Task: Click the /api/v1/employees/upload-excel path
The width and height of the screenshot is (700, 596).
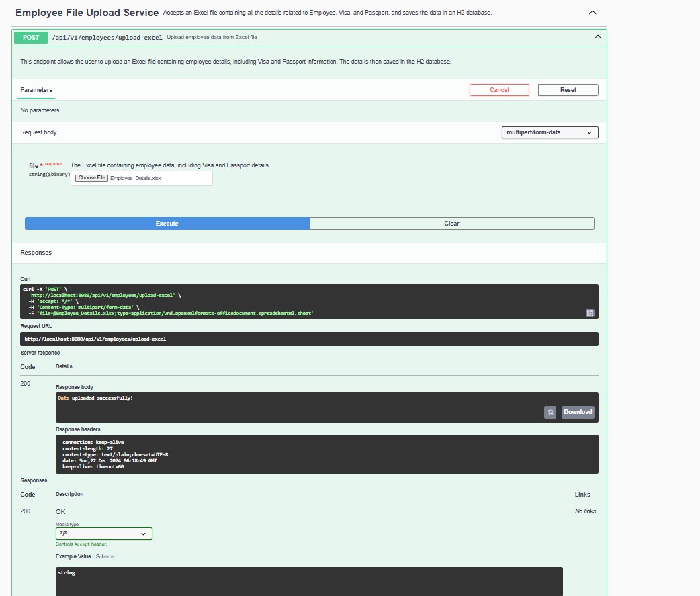Action: [107, 38]
